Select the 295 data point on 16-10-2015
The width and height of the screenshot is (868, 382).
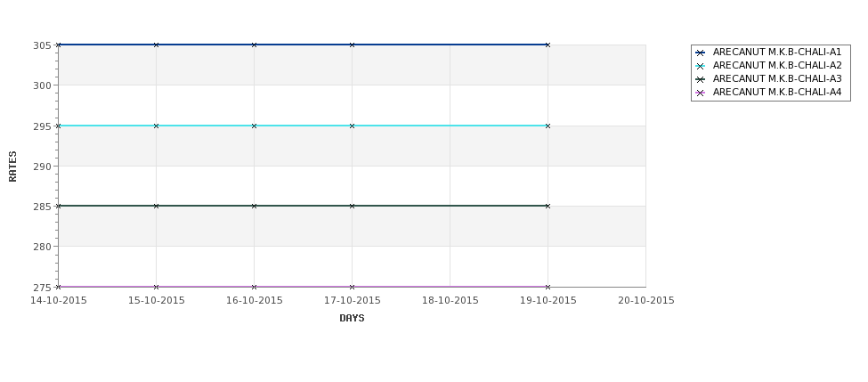[x=254, y=126]
